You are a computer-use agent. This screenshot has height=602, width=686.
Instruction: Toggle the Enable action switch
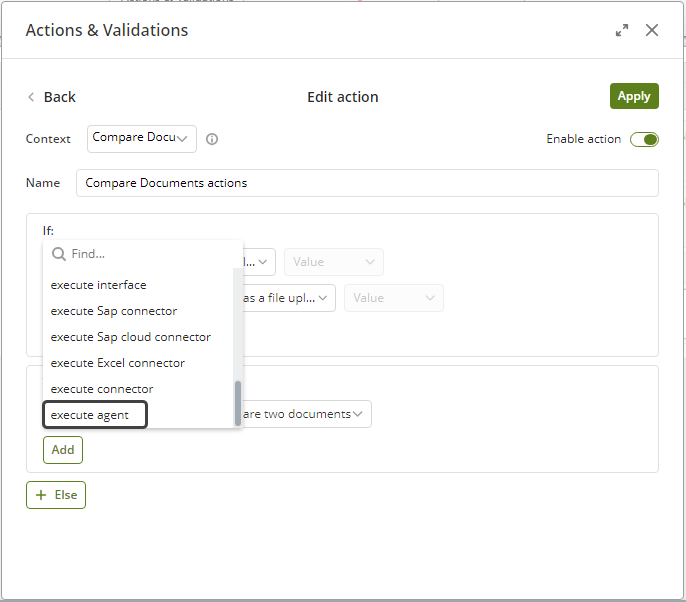pos(644,139)
